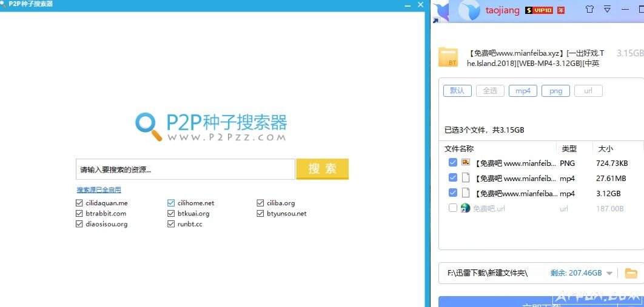644x307 pixels.
Task: Click the P2P种子搜索器 magnifier logo
Action: (149, 127)
